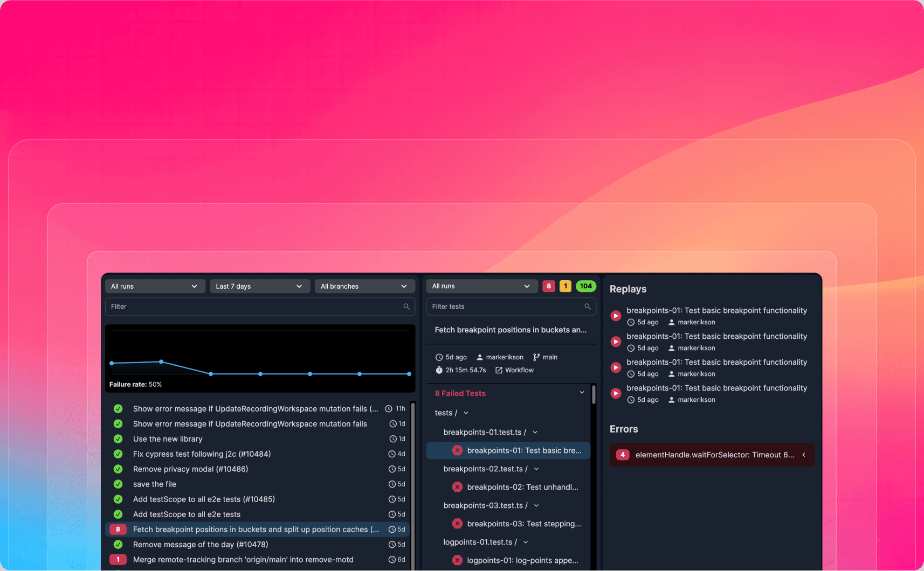
Task: Toggle the green 104 passed tests filter badge
Action: click(x=585, y=286)
